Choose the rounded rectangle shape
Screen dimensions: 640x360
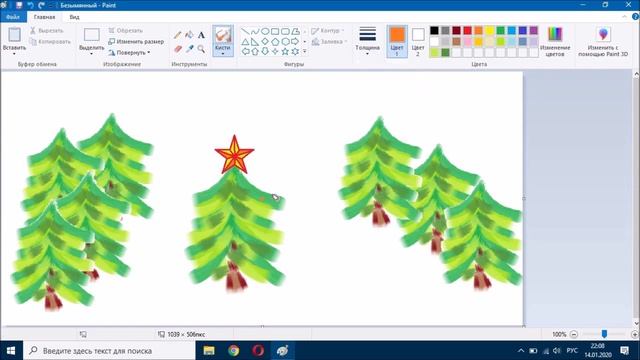click(x=285, y=31)
